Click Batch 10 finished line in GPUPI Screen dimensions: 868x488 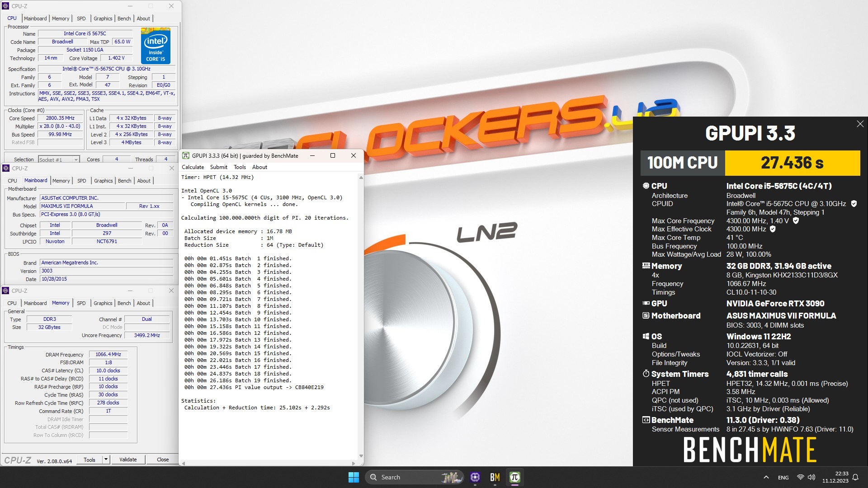(238, 319)
